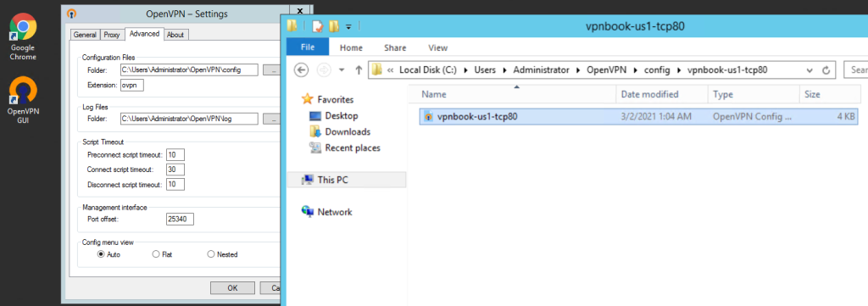
Task: Refresh the Explorer address bar
Action: tap(826, 70)
